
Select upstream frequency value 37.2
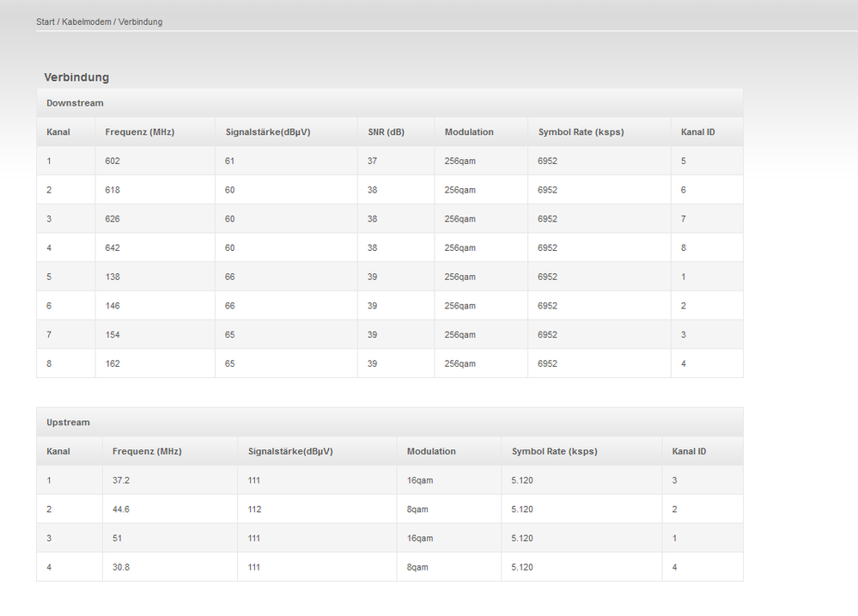click(121, 480)
